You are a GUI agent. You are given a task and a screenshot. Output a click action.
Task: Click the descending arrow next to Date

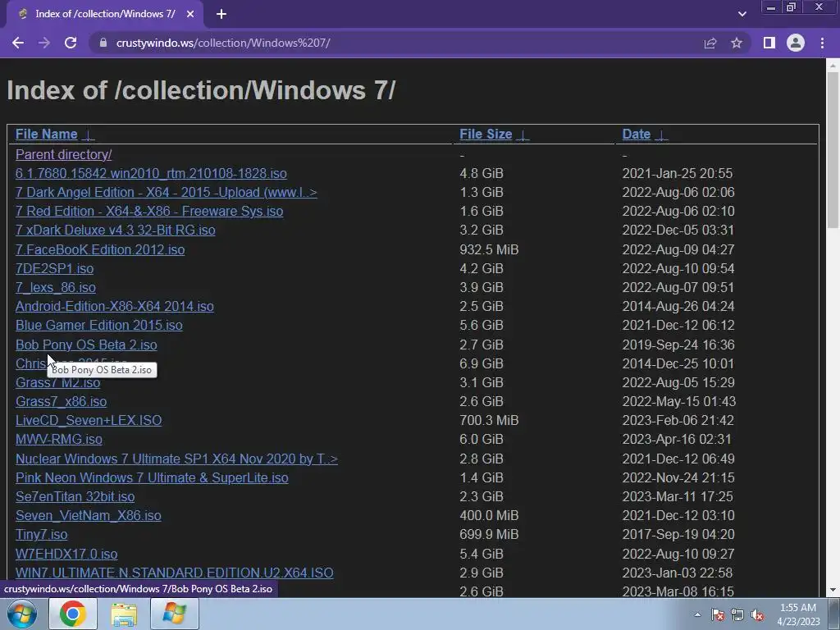pyautogui.click(x=662, y=135)
